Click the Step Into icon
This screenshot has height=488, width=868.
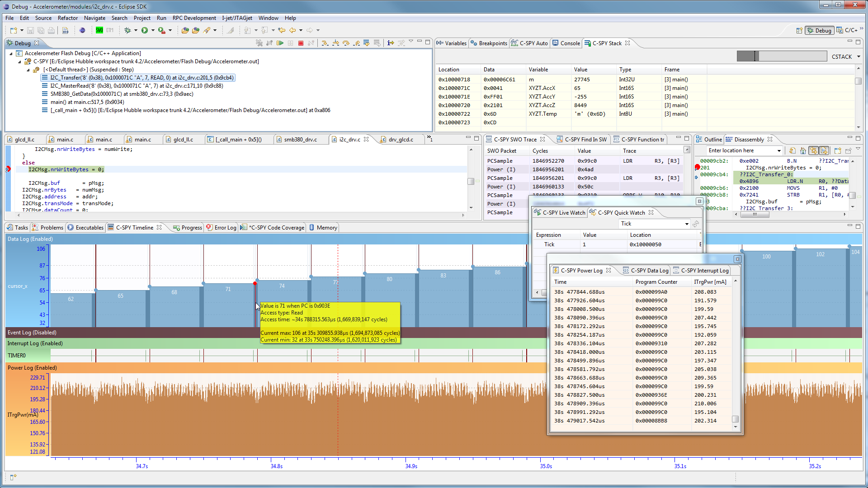pos(325,43)
